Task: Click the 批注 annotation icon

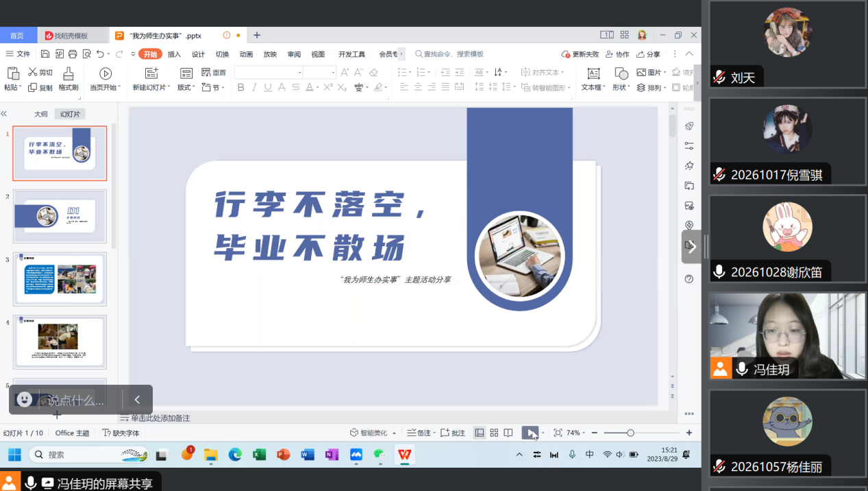Action: (452, 433)
